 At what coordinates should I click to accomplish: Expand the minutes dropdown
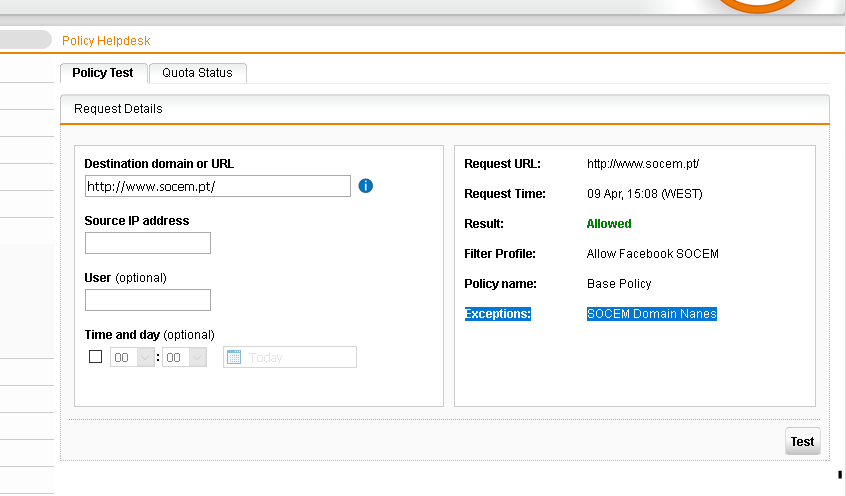[x=184, y=357]
